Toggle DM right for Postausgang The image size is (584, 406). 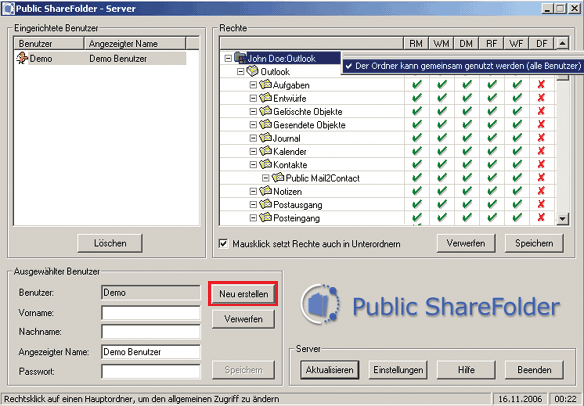pyautogui.click(x=467, y=204)
